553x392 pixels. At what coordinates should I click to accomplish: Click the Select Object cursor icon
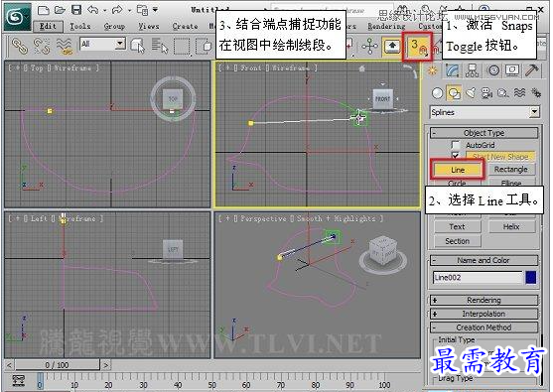point(138,47)
